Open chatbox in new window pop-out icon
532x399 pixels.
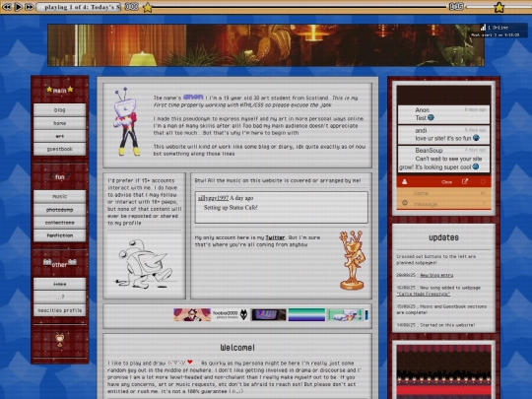click(465, 182)
